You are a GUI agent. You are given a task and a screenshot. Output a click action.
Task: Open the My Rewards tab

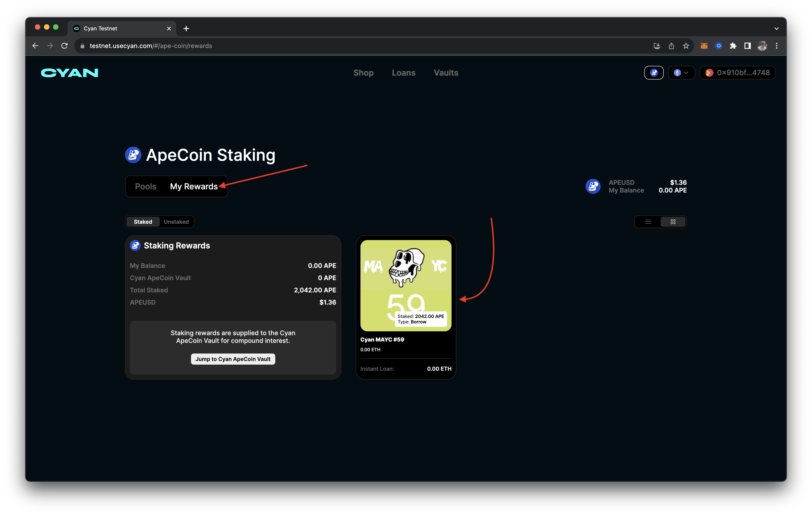(193, 186)
